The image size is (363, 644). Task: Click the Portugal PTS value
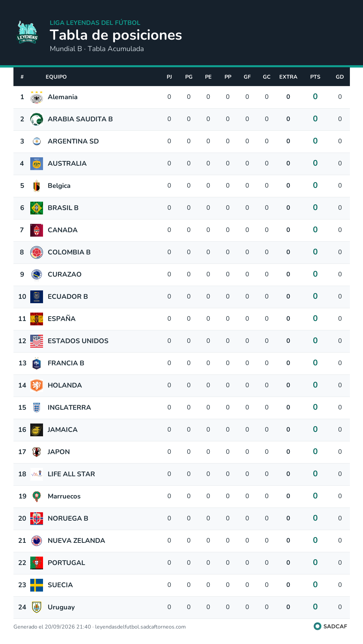(x=315, y=562)
